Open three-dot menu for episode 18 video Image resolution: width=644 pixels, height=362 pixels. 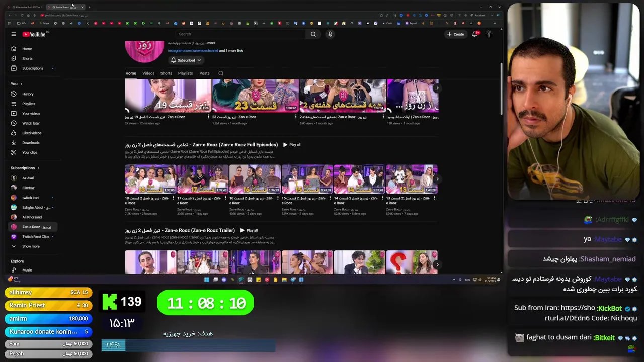[173, 198]
